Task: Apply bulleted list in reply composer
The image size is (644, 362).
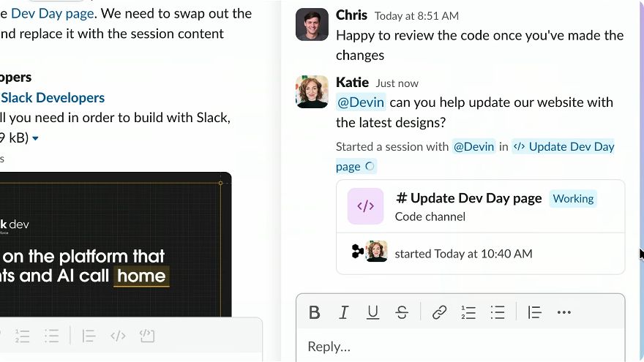Action: (498, 313)
